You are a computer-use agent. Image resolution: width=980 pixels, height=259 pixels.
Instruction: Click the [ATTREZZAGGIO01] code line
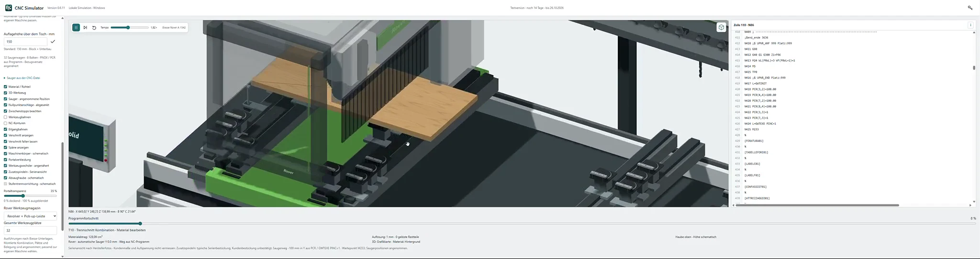click(x=757, y=198)
